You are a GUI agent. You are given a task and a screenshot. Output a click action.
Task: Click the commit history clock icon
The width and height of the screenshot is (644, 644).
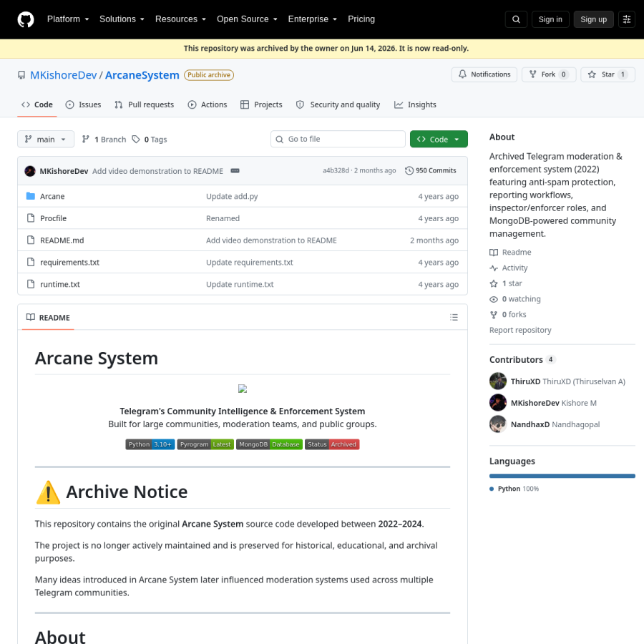tap(409, 170)
